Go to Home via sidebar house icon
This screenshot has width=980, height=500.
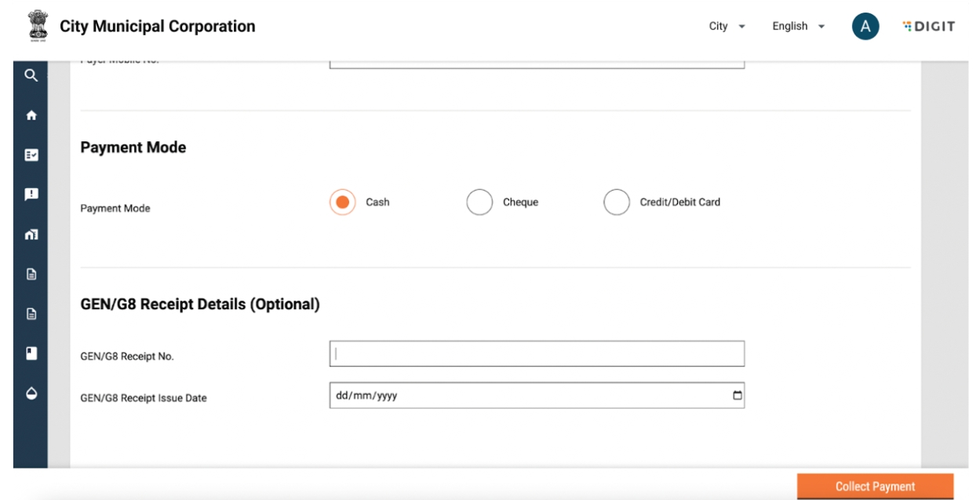[31, 115]
